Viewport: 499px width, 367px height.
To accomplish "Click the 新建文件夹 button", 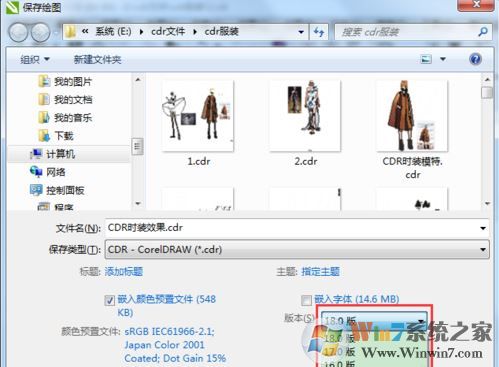I will click(97, 60).
